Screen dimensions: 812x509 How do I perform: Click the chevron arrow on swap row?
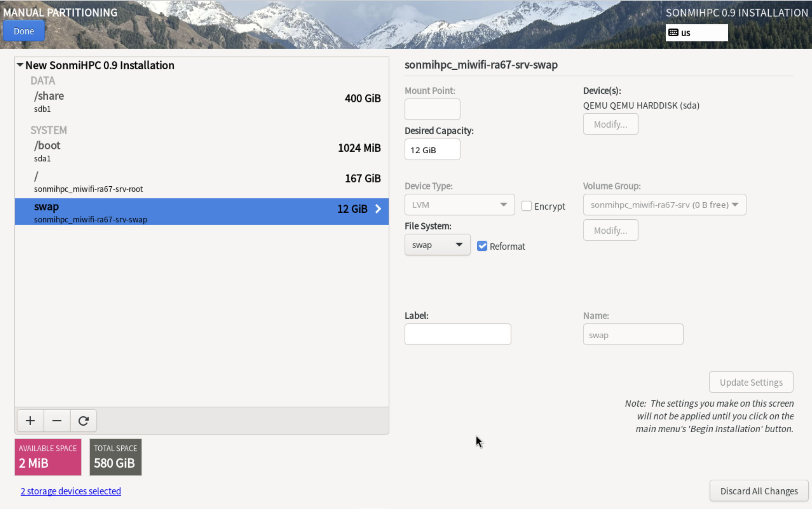coord(378,209)
